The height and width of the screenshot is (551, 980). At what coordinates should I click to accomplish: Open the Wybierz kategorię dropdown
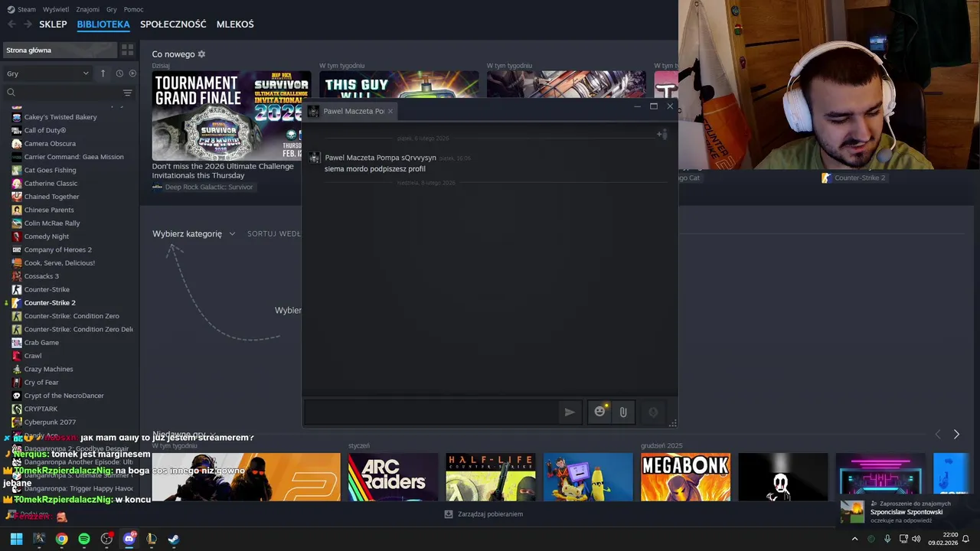[194, 233]
